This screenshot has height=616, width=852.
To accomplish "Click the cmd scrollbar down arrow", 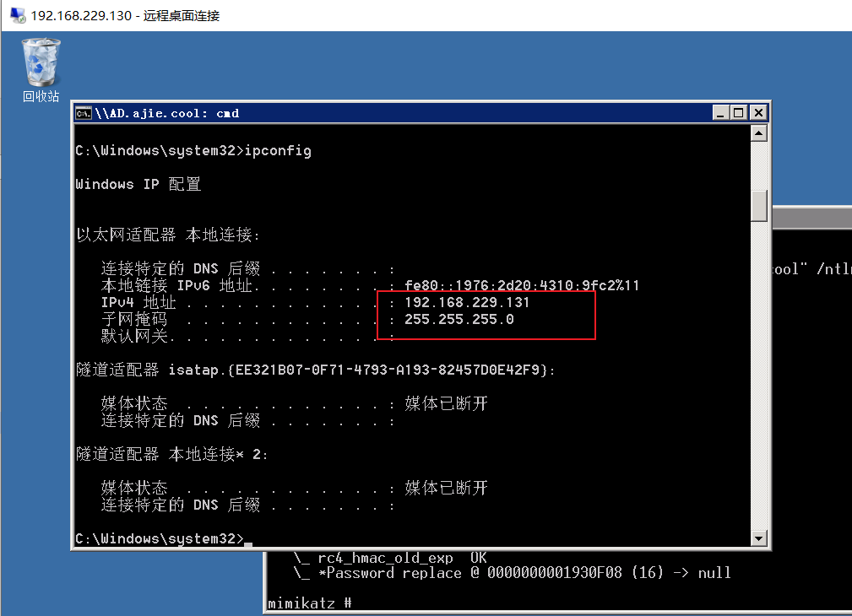I will pos(758,538).
